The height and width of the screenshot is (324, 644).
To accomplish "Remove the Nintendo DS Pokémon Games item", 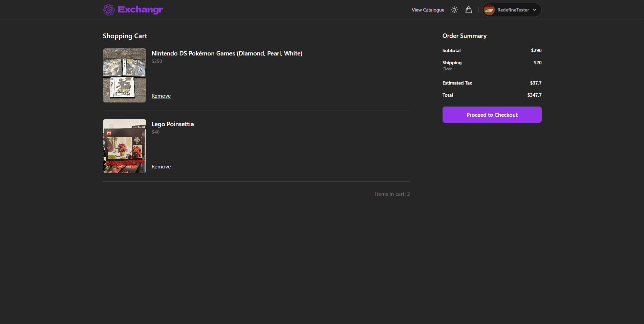I will click(x=161, y=96).
